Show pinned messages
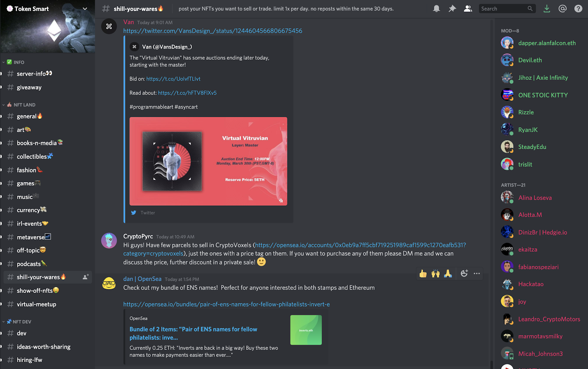Viewport: 588px width, 369px height. point(452,8)
